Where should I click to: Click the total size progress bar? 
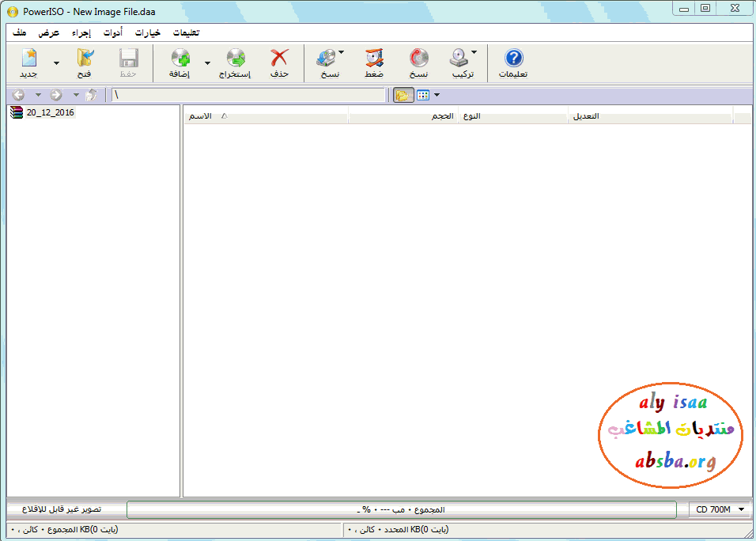(401, 509)
